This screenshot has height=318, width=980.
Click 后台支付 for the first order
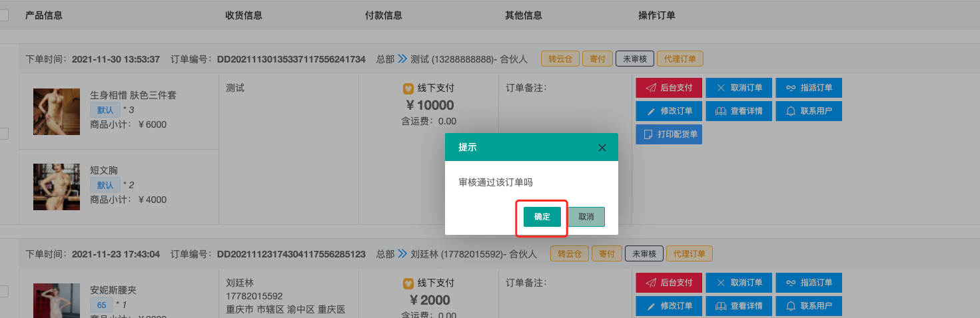click(669, 88)
